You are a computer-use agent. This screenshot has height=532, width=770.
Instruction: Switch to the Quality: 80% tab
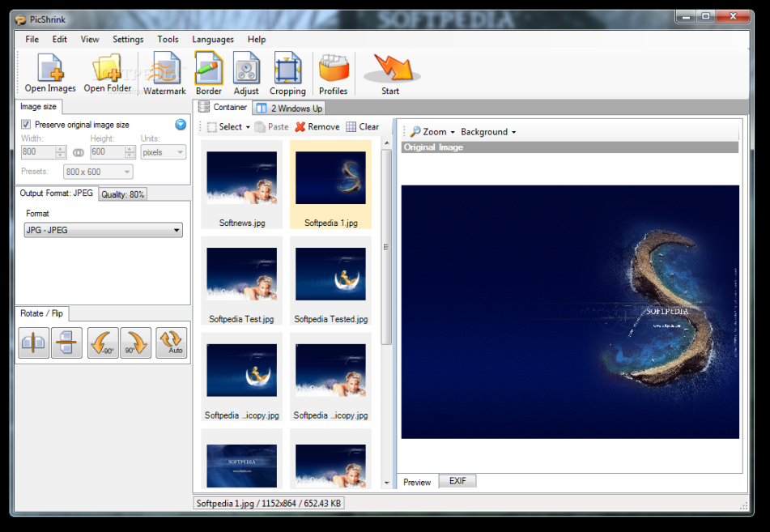123,194
